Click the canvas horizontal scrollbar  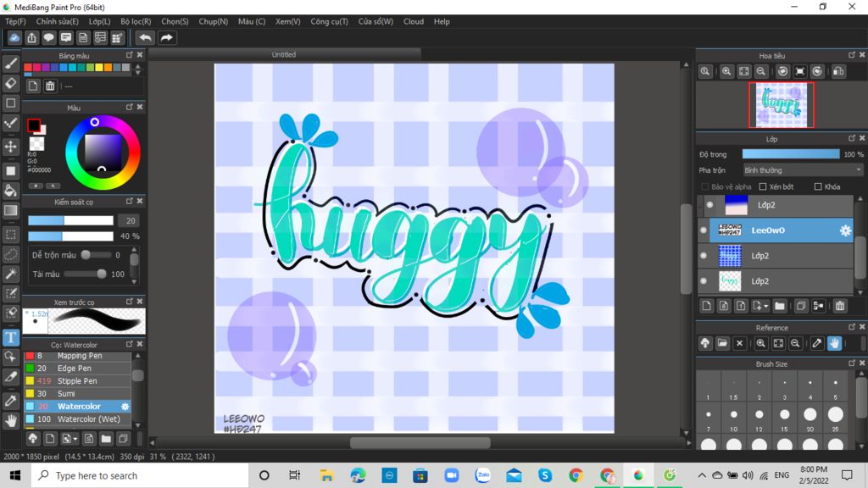[420, 442]
